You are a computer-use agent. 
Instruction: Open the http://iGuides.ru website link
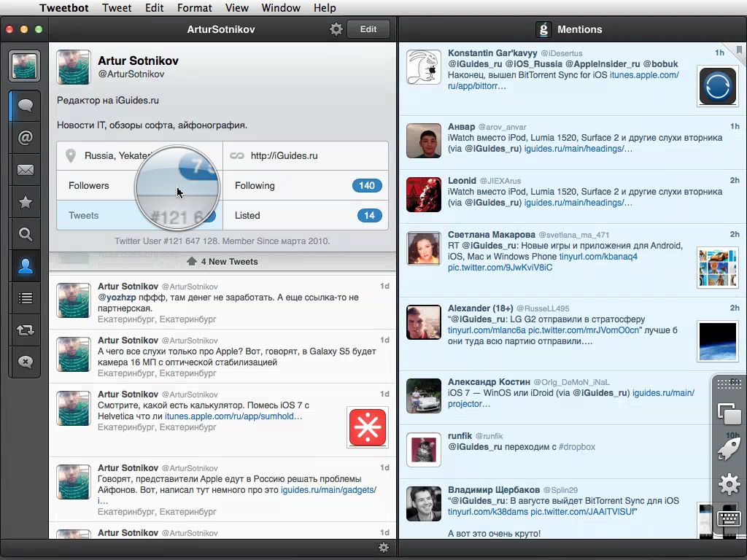[284, 156]
